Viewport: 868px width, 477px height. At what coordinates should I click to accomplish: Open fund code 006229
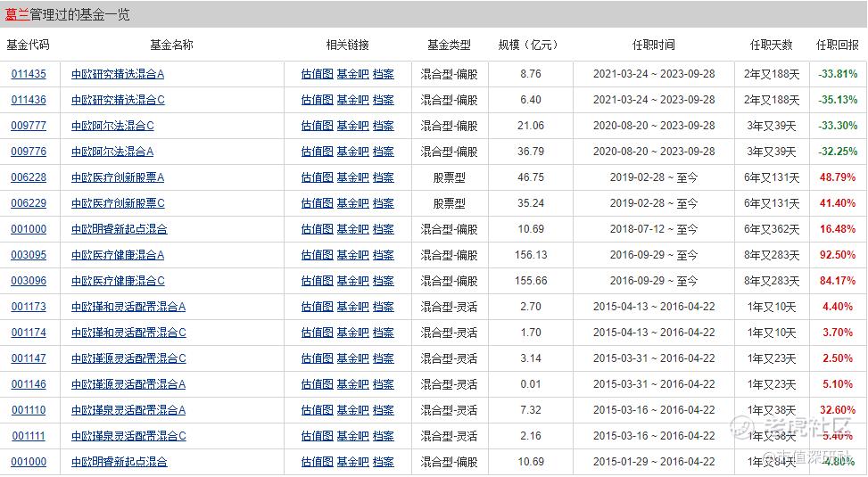point(29,203)
